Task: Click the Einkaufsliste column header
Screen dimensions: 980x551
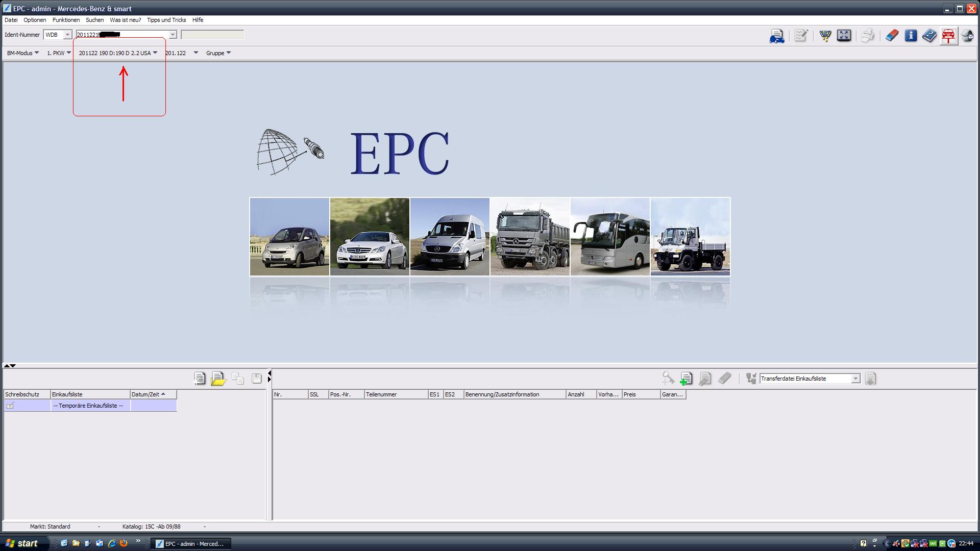Action: pyautogui.click(x=90, y=394)
